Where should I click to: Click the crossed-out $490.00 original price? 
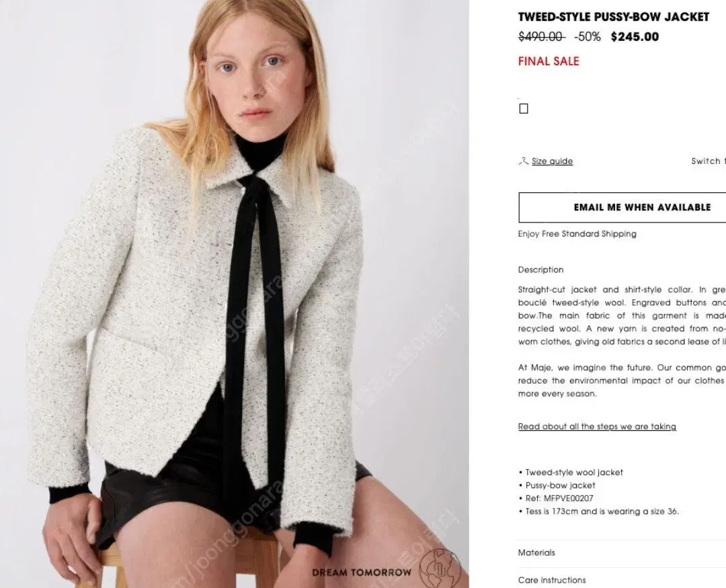tap(541, 37)
